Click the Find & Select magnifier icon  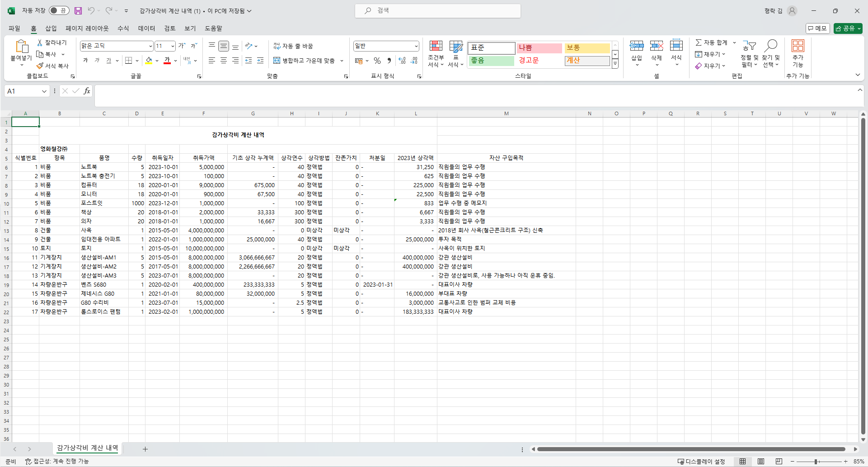770,46
